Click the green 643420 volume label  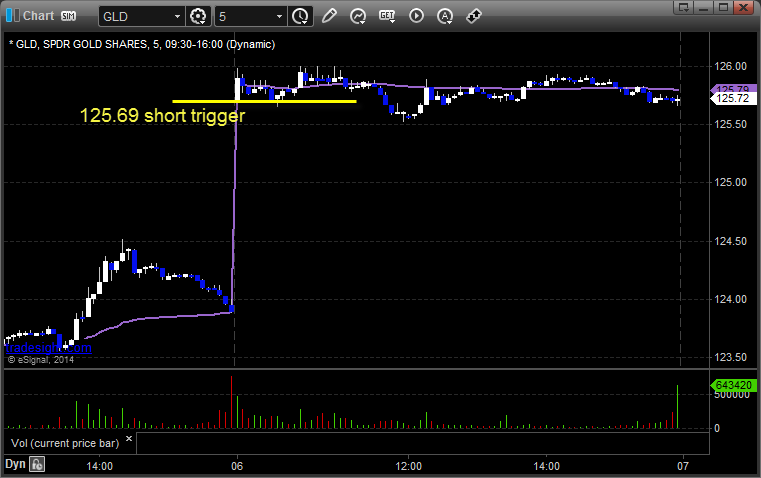[733, 385]
